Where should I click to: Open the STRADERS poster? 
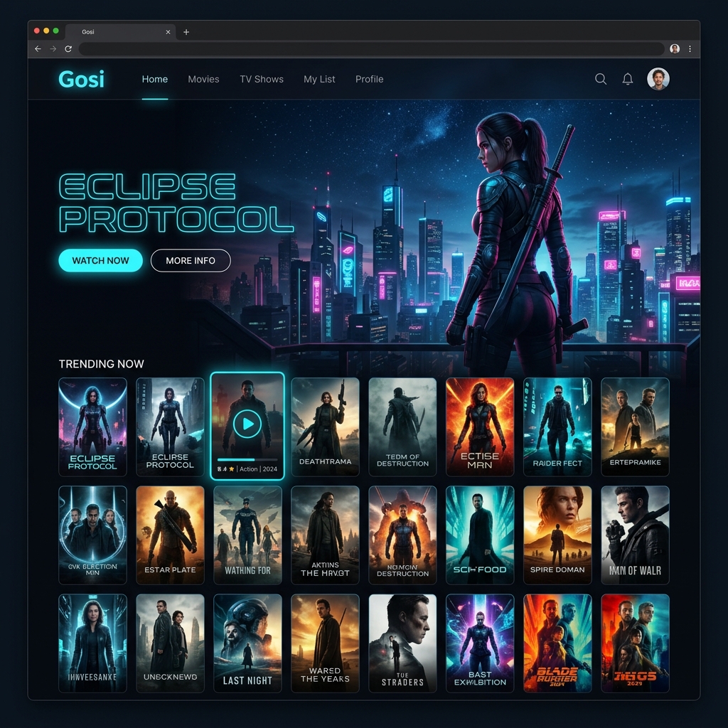(x=402, y=643)
